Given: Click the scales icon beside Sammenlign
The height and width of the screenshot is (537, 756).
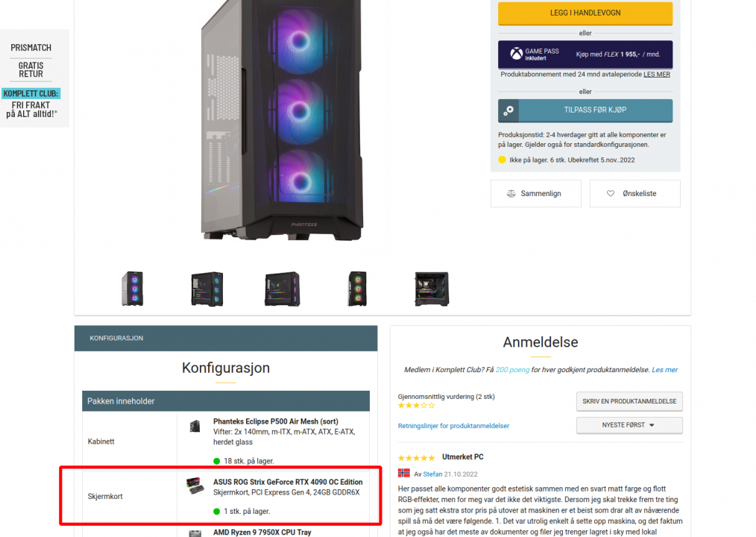Looking at the screenshot, I should point(511,193).
